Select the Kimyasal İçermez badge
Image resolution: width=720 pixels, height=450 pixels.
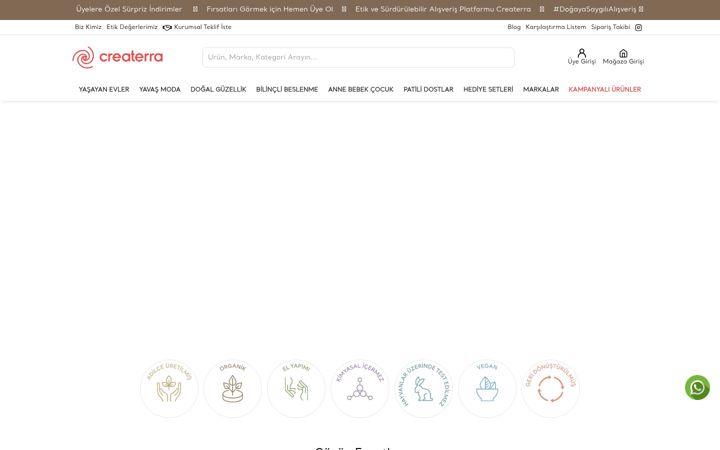click(x=360, y=388)
